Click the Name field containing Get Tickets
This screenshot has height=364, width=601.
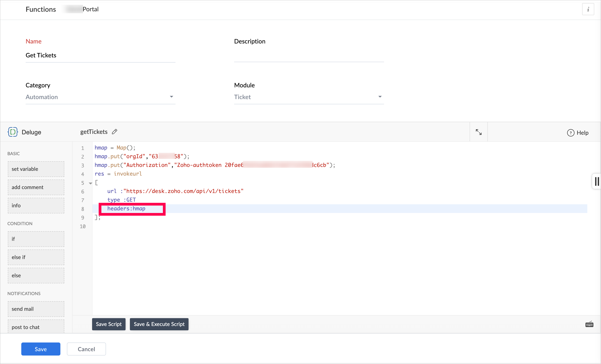(100, 55)
